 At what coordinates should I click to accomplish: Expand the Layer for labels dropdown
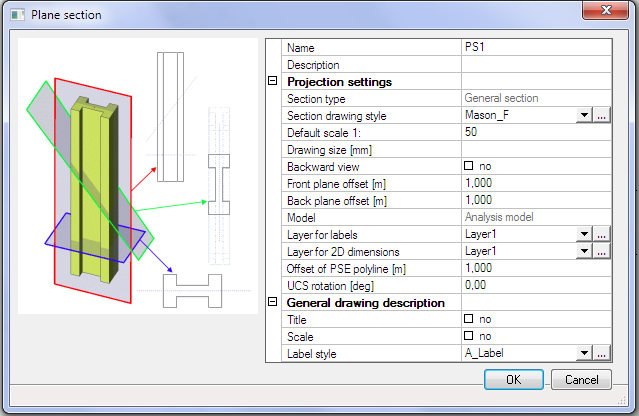[x=584, y=234]
